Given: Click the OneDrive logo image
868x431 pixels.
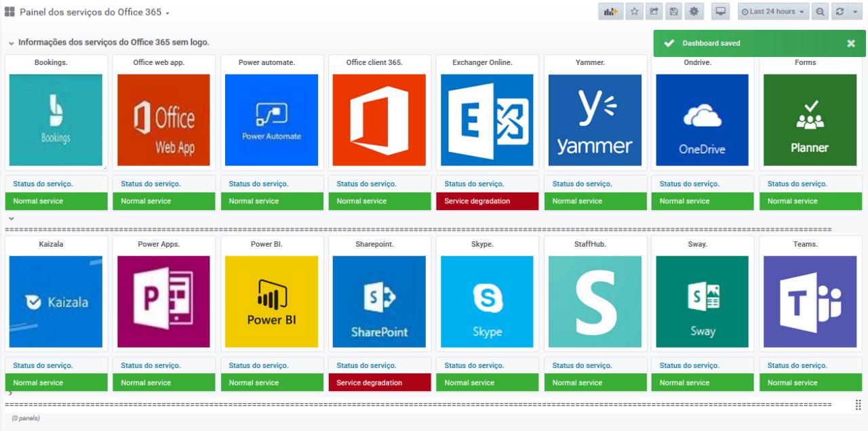Looking at the screenshot, I should (703, 120).
